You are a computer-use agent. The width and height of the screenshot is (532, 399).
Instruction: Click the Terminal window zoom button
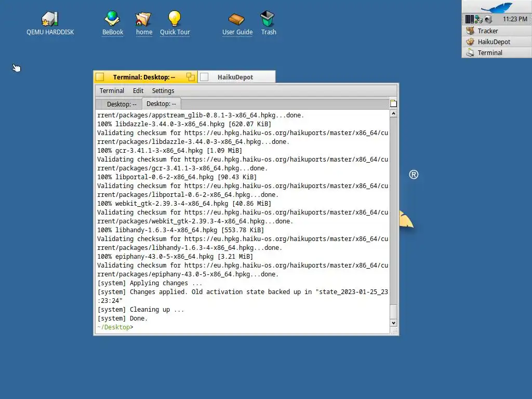(x=190, y=77)
